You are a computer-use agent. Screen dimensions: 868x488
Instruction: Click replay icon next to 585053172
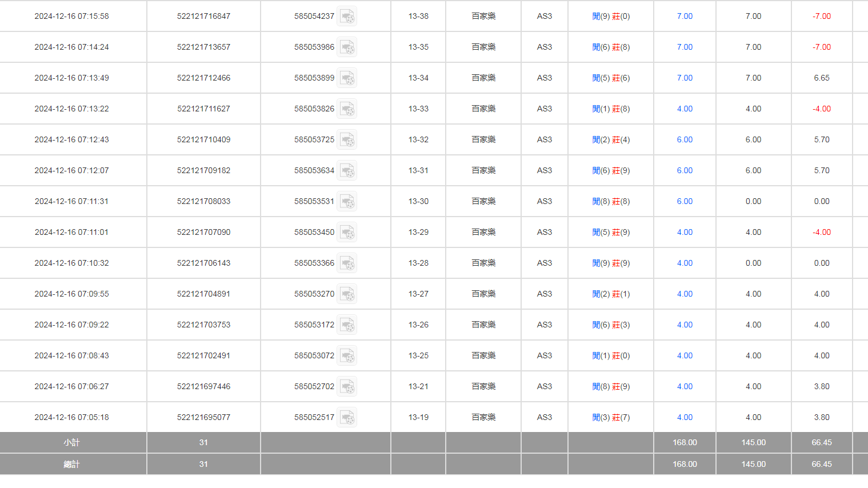point(347,325)
